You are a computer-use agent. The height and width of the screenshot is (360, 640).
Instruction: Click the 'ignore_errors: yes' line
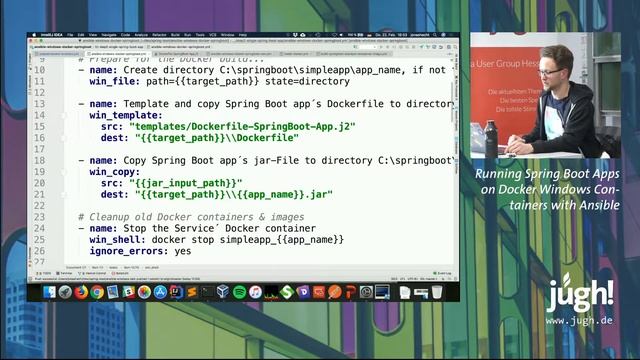click(x=140, y=251)
